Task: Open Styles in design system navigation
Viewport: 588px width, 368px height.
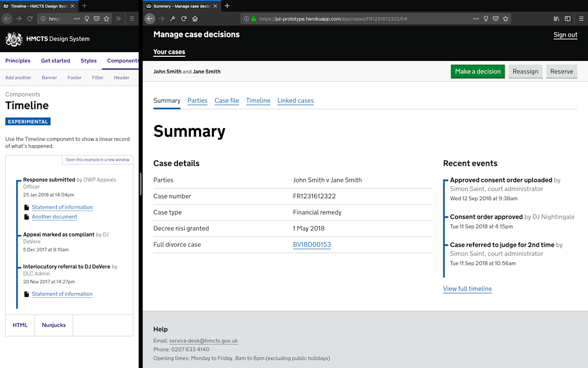Action: 89,61
